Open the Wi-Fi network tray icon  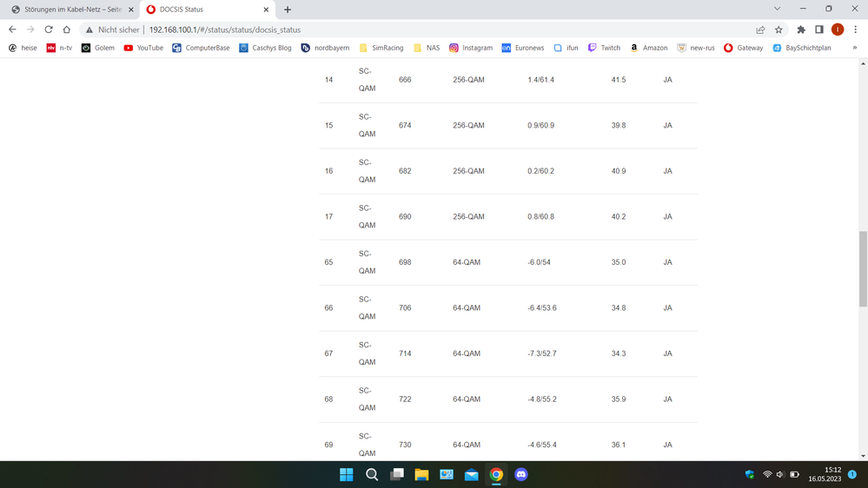[767, 474]
